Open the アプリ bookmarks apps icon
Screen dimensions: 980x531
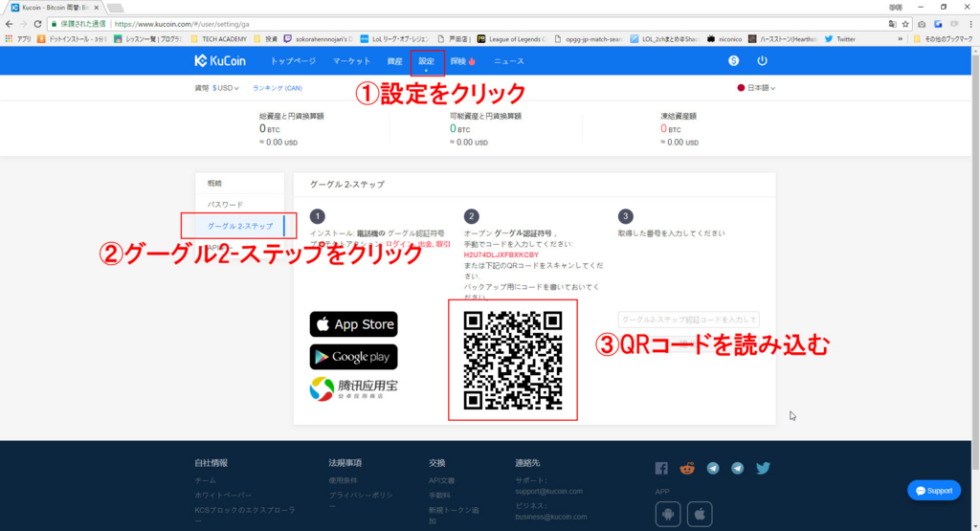pos(17,38)
